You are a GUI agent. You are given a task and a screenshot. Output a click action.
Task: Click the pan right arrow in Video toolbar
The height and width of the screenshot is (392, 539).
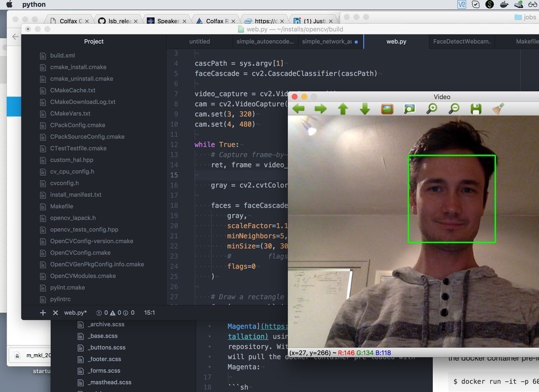coord(321,109)
